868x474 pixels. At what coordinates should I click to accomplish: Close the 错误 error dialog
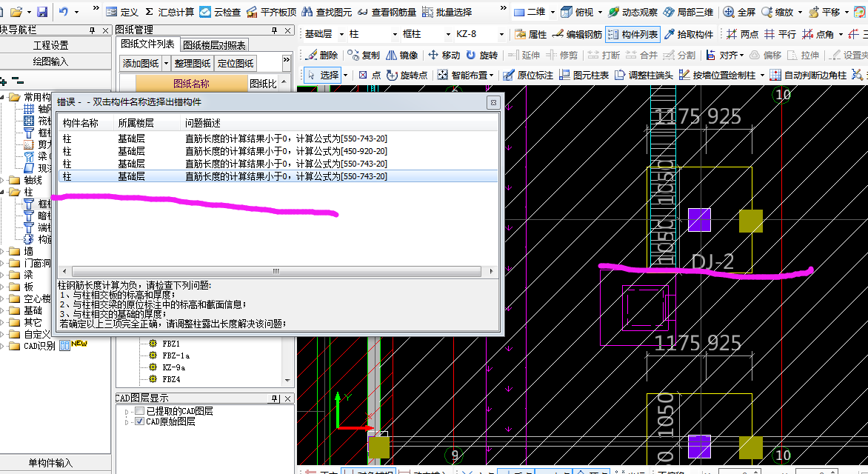493,102
